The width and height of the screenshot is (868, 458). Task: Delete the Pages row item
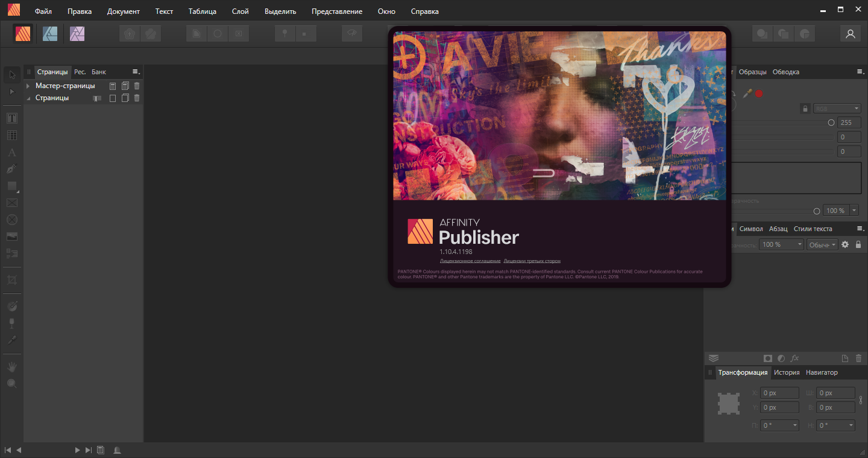tap(137, 98)
